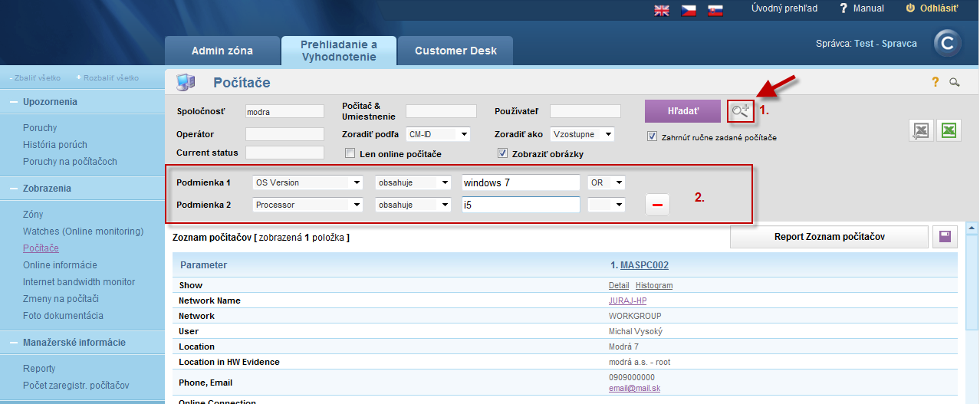Open the JURAJ-HP network name link
The height and width of the screenshot is (404, 980).
point(627,301)
